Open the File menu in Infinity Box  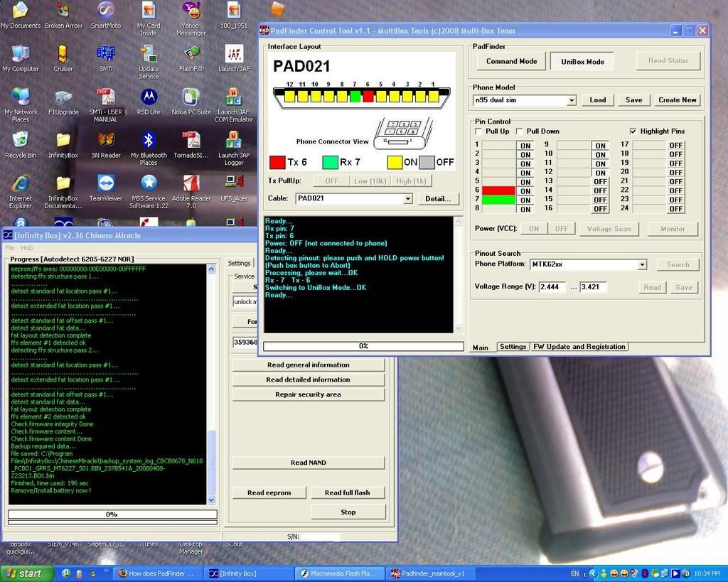(10, 248)
